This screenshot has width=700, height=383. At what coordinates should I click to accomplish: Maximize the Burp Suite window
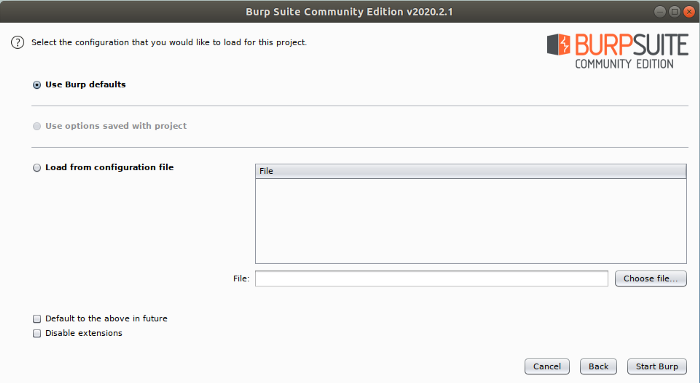675,12
